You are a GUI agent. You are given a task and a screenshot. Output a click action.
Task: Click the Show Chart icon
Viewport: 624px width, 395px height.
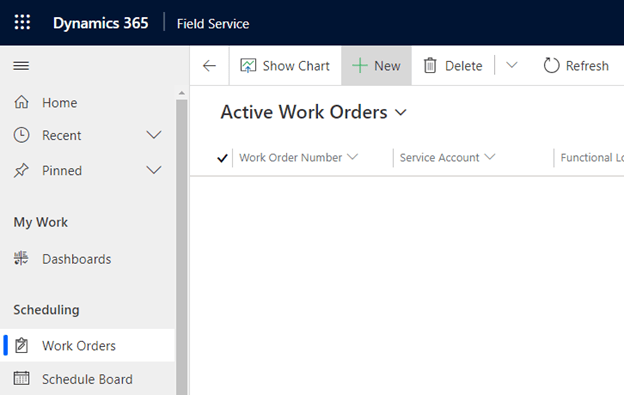coord(248,66)
